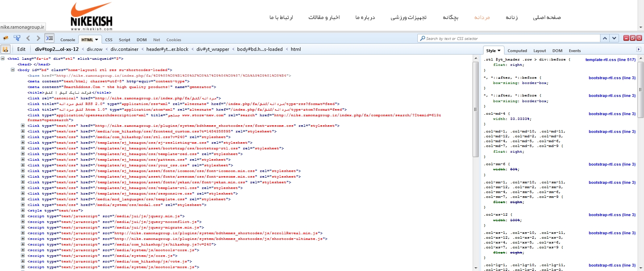Open the صفحه اصلی menu link
Viewport: 644px width, 271px height.
click(x=547, y=17)
